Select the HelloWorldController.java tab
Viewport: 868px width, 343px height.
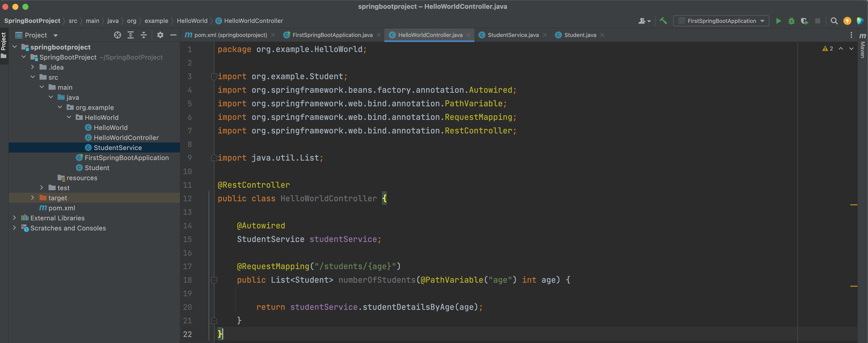point(429,35)
